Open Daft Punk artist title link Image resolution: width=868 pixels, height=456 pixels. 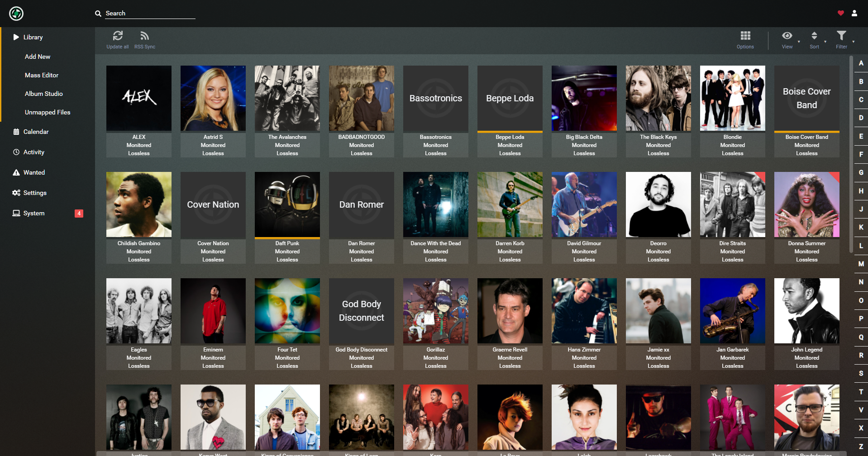point(287,243)
